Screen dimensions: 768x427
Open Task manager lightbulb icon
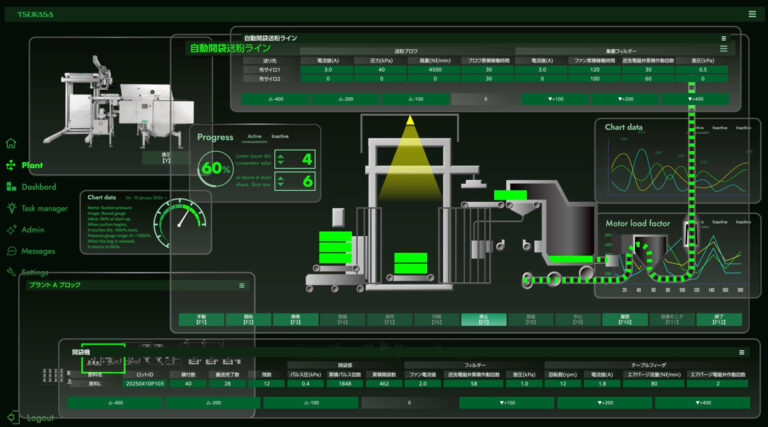point(11,208)
